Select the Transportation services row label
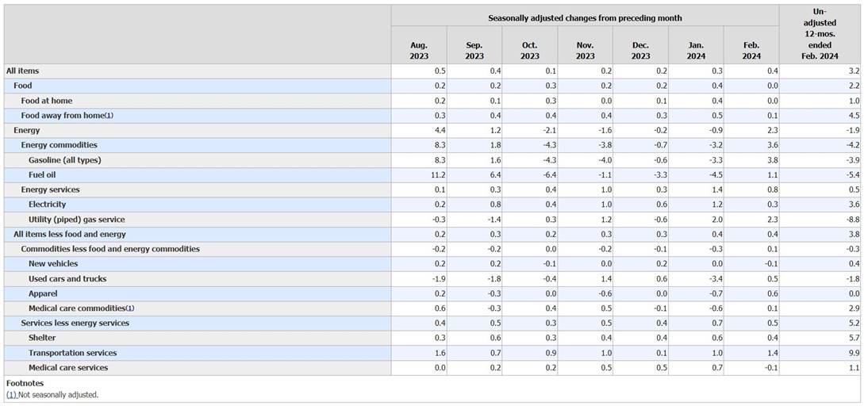Screen dimensions: 868x406 [x=72, y=353]
